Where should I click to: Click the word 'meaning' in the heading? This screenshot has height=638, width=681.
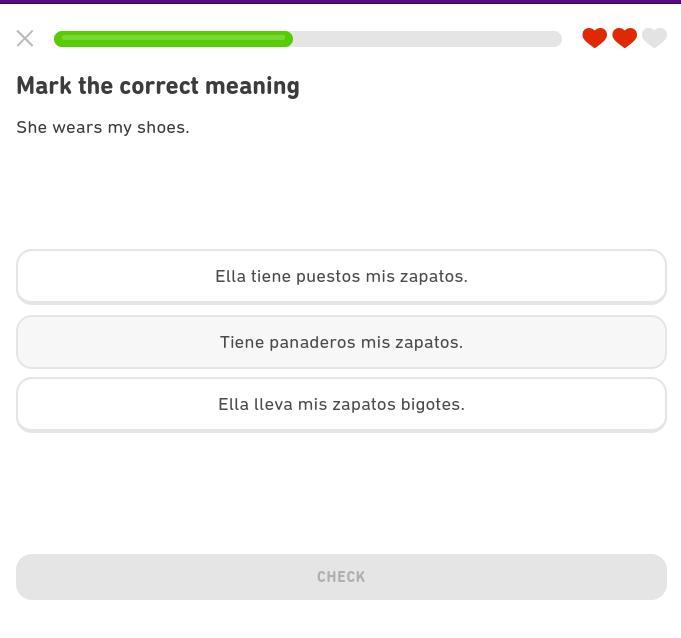(x=252, y=86)
